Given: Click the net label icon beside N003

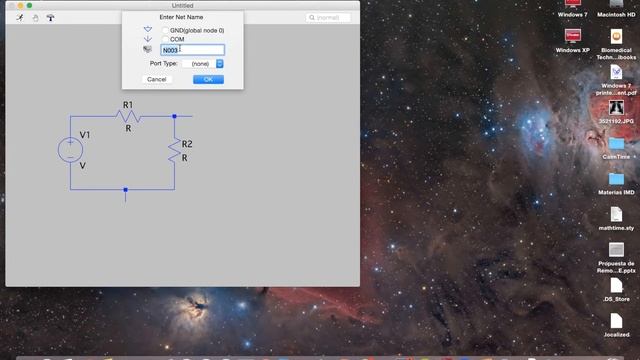Looking at the screenshot, I should pos(147,49).
